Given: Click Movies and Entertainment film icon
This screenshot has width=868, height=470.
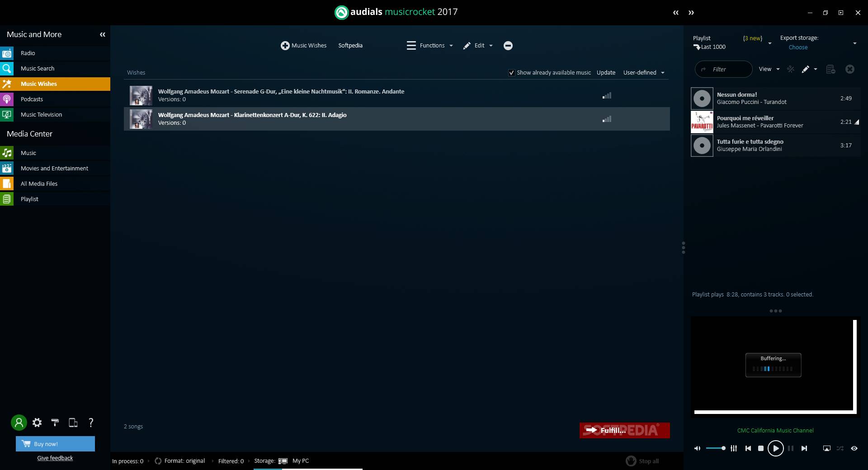Looking at the screenshot, I should click(7, 169).
